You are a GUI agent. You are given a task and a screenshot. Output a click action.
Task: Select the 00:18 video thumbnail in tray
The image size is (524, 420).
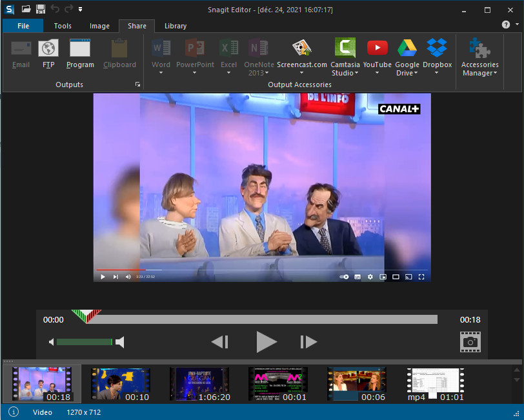42,384
